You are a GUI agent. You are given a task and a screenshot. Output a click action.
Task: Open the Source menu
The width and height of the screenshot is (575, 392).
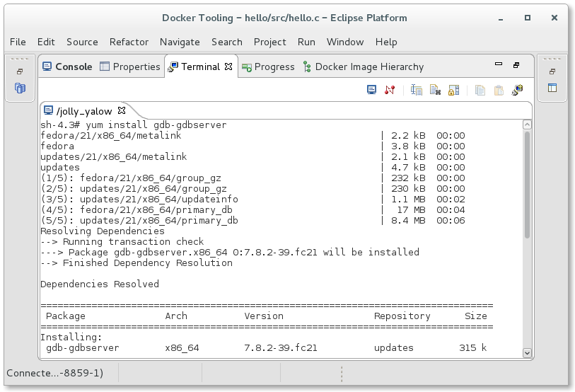pos(82,42)
